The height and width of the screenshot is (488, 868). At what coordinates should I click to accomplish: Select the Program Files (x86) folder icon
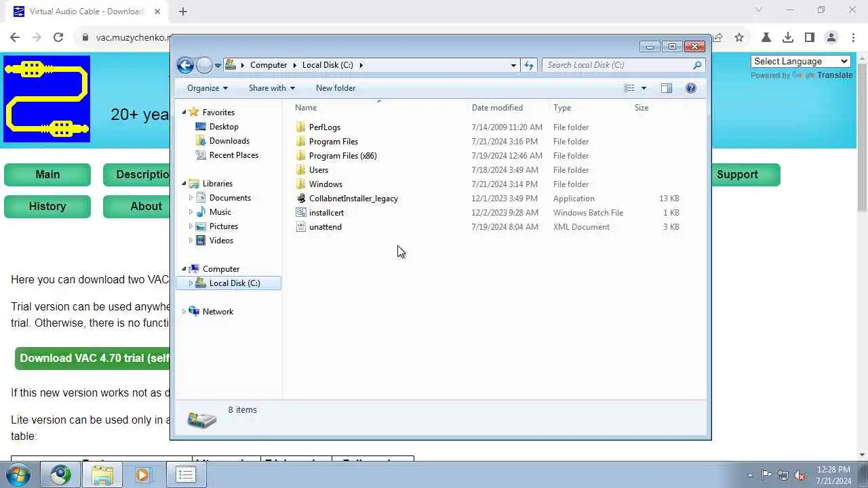click(301, 156)
